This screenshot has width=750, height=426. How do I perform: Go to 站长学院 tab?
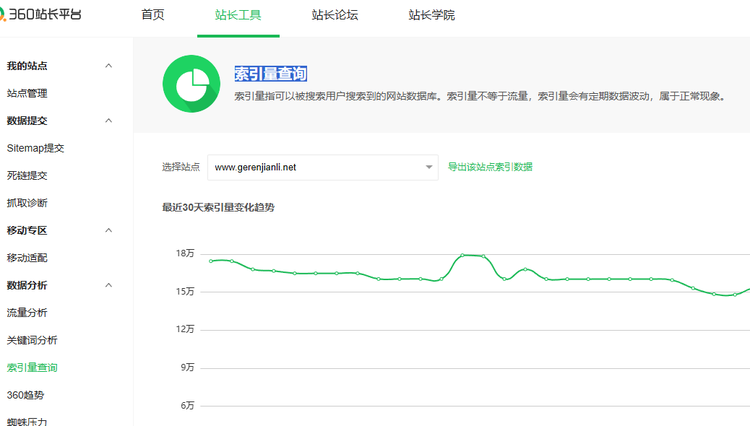[431, 15]
